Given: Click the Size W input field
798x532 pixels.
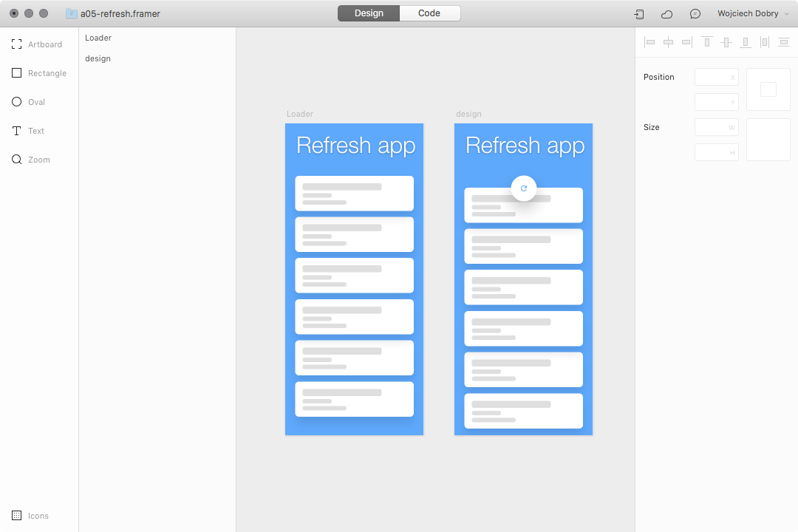Looking at the screenshot, I should (x=716, y=127).
